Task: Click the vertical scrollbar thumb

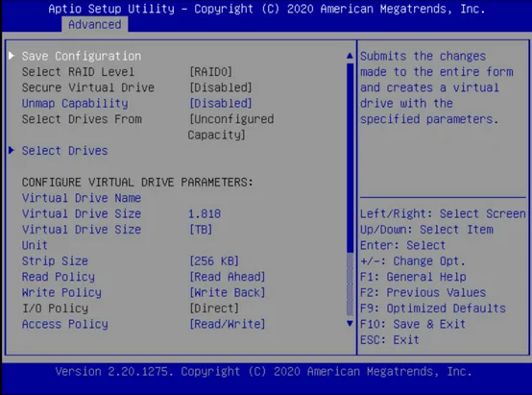Action: click(350, 158)
